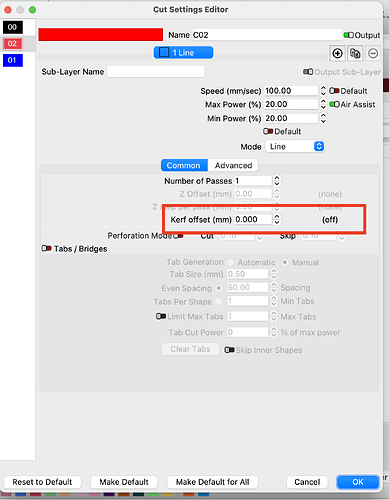Remove sub-layer with minus icon
Screen dimensions: 389x500
click(373, 53)
